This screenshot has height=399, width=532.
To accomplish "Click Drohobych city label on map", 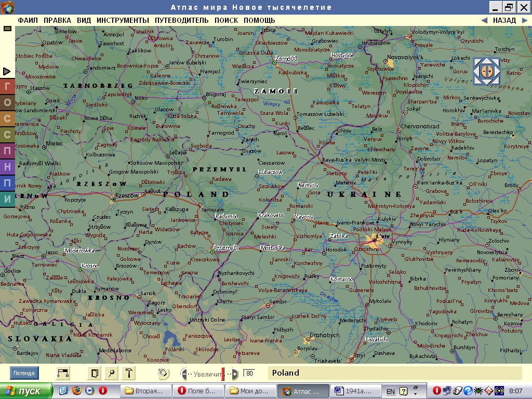I will coord(324,335).
